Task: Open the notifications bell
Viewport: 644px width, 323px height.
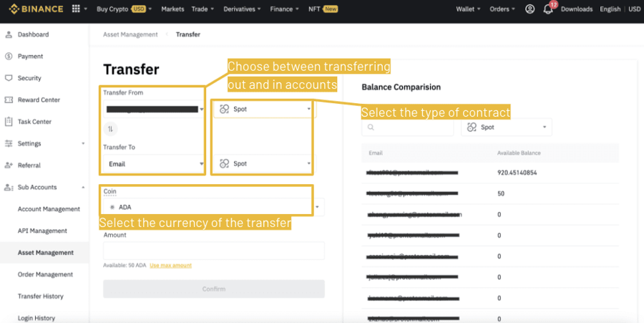Action: (x=548, y=9)
